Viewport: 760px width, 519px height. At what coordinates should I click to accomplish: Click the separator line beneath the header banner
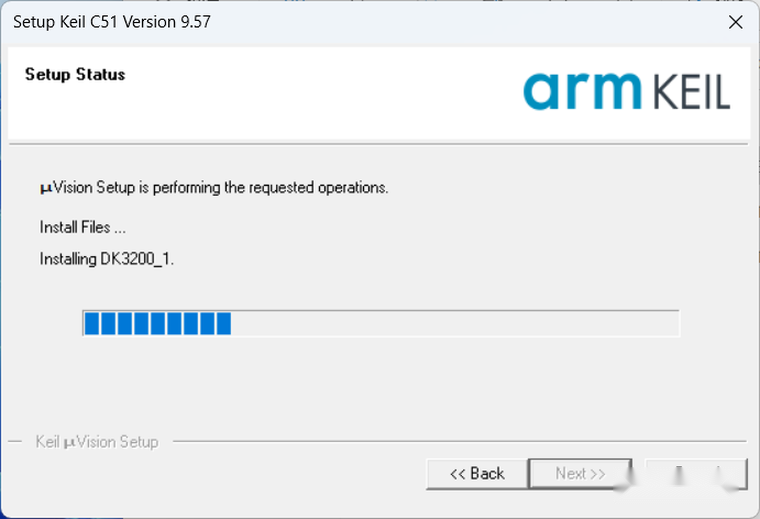(379, 144)
